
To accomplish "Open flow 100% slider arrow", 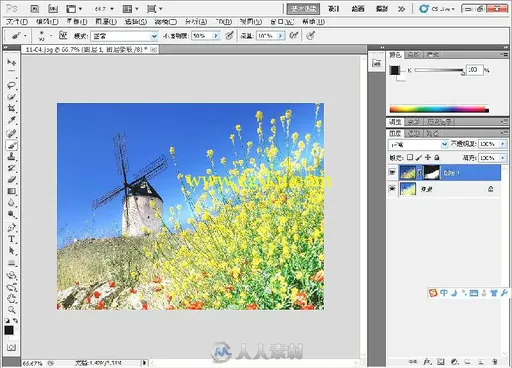I will coord(281,36).
